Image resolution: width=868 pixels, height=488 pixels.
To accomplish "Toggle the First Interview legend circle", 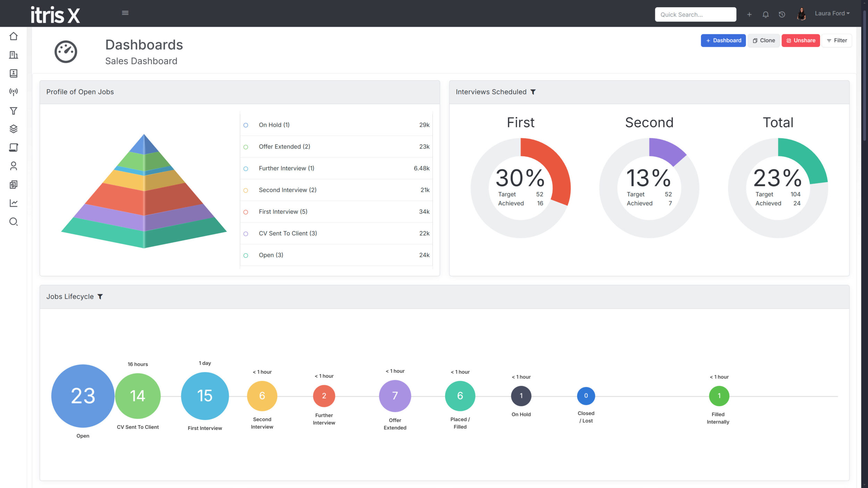I will 246,212.
